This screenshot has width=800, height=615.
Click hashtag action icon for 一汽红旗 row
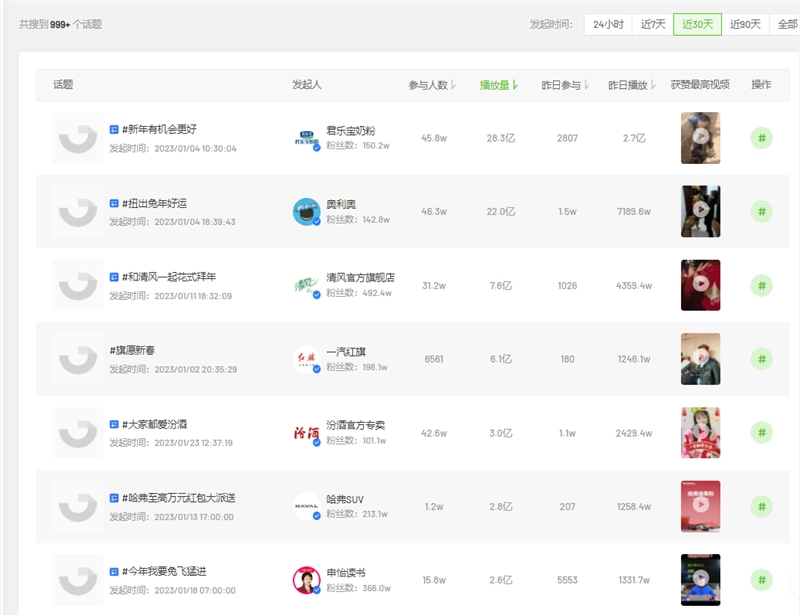click(761, 359)
